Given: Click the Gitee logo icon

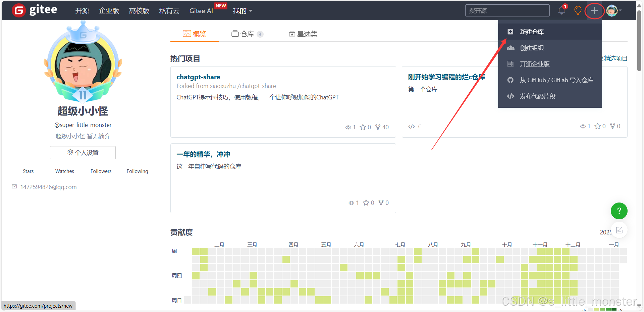Looking at the screenshot, I should [x=19, y=10].
